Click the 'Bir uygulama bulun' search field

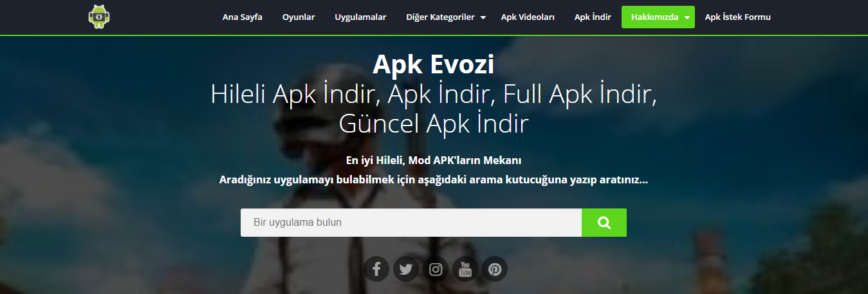pos(411,223)
